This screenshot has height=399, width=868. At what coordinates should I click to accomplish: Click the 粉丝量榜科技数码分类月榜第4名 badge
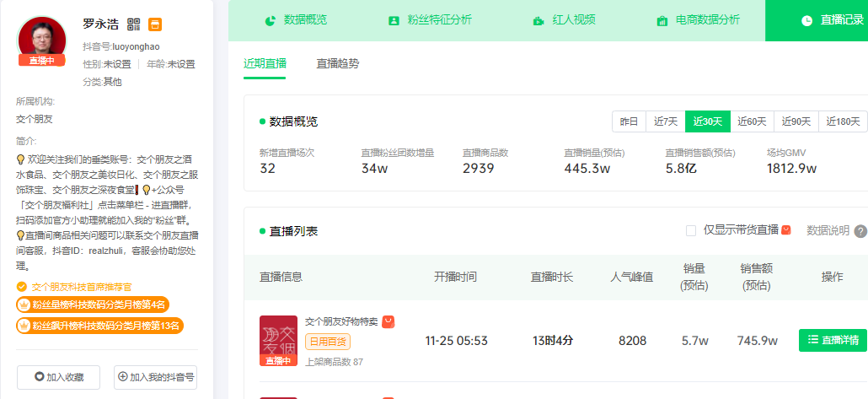click(x=92, y=305)
